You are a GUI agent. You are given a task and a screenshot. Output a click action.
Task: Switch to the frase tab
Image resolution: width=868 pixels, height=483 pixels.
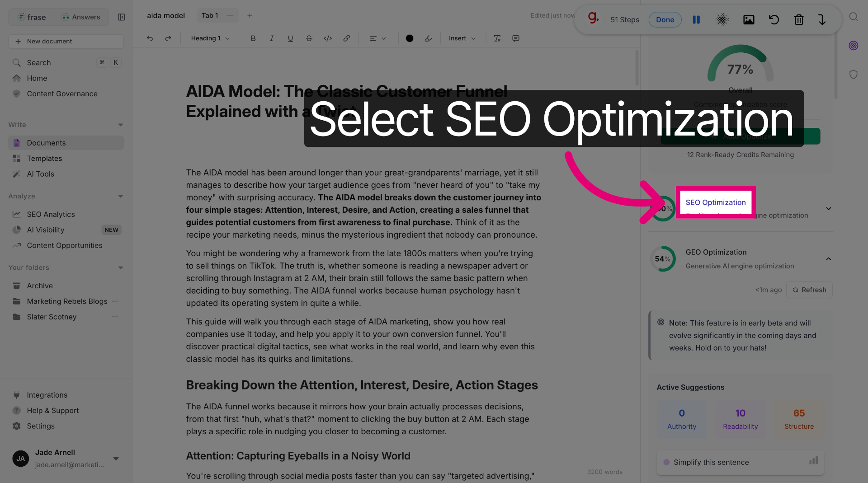(x=32, y=17)
